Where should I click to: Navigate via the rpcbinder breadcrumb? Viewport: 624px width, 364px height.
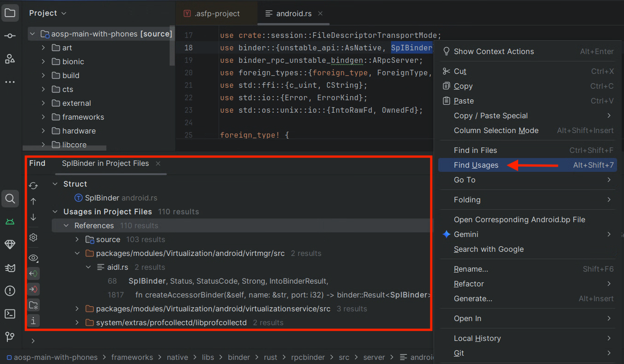pyautogui.click(x=308, y=357)
